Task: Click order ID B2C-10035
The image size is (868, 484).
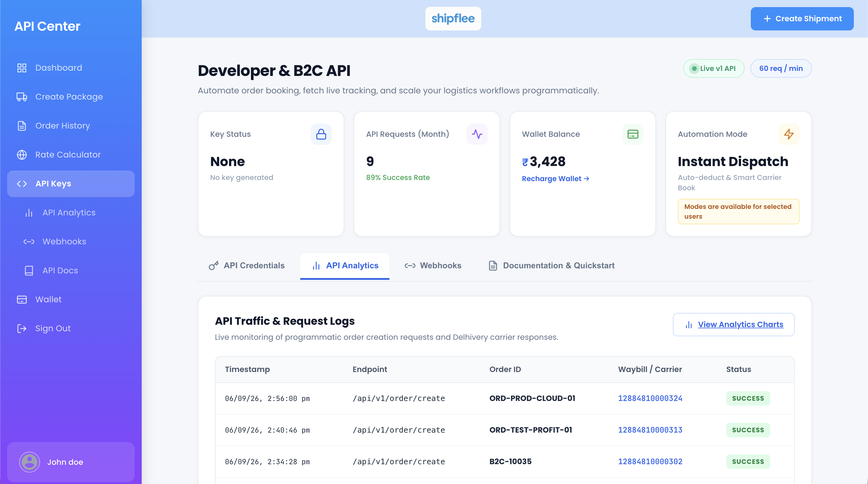Action: point(510,462)
